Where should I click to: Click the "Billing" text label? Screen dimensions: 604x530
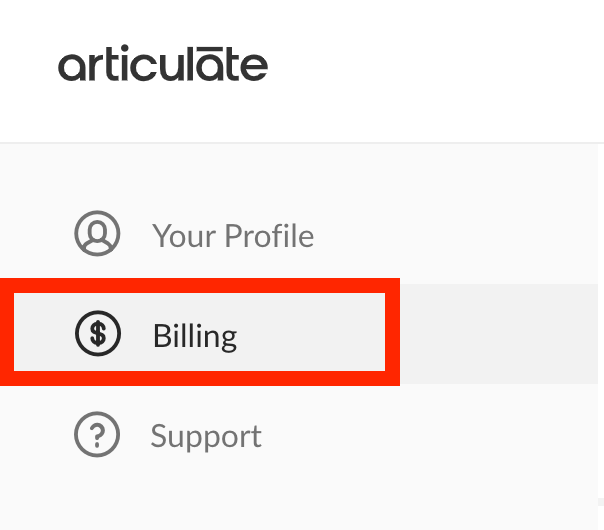click(195, 335)
